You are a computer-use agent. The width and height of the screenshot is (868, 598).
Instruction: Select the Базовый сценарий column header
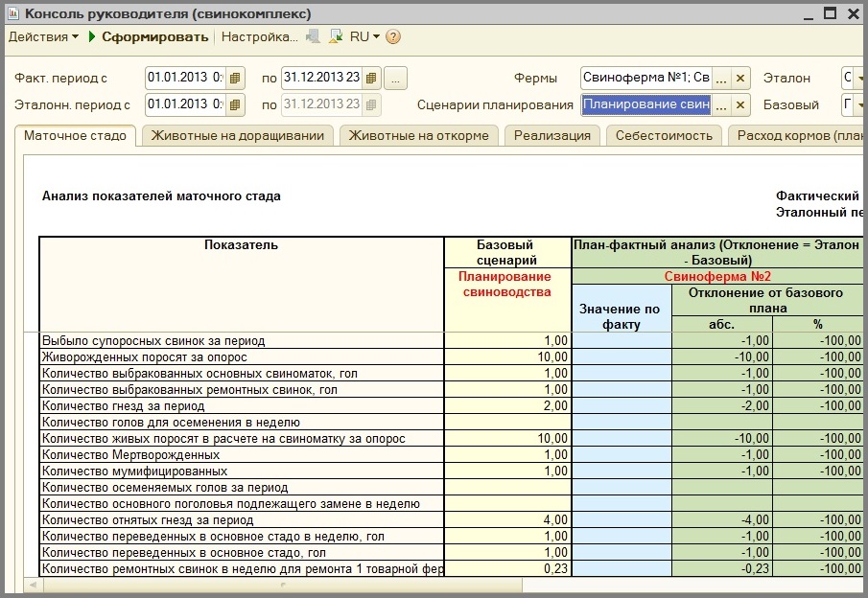[x=506, y=252]
